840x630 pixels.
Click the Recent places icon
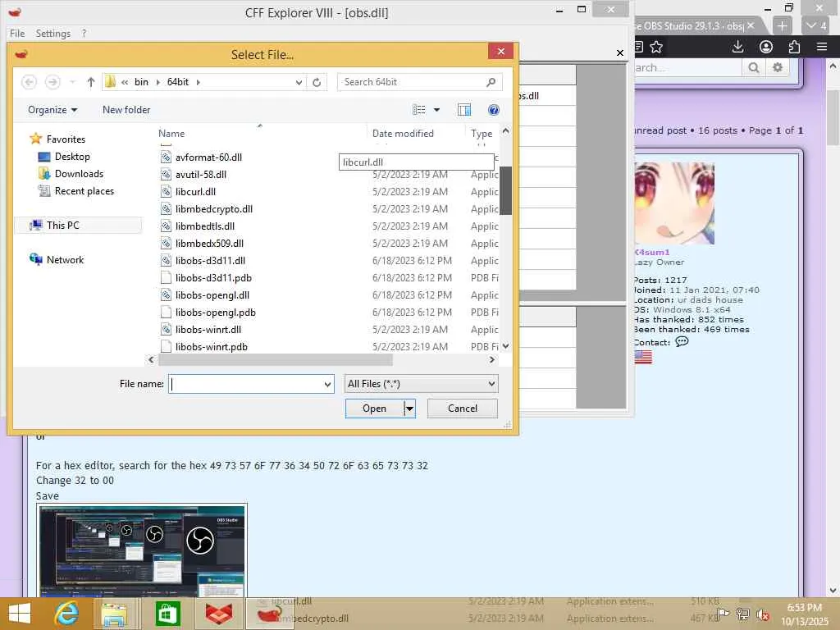click(x=44, y=190)
